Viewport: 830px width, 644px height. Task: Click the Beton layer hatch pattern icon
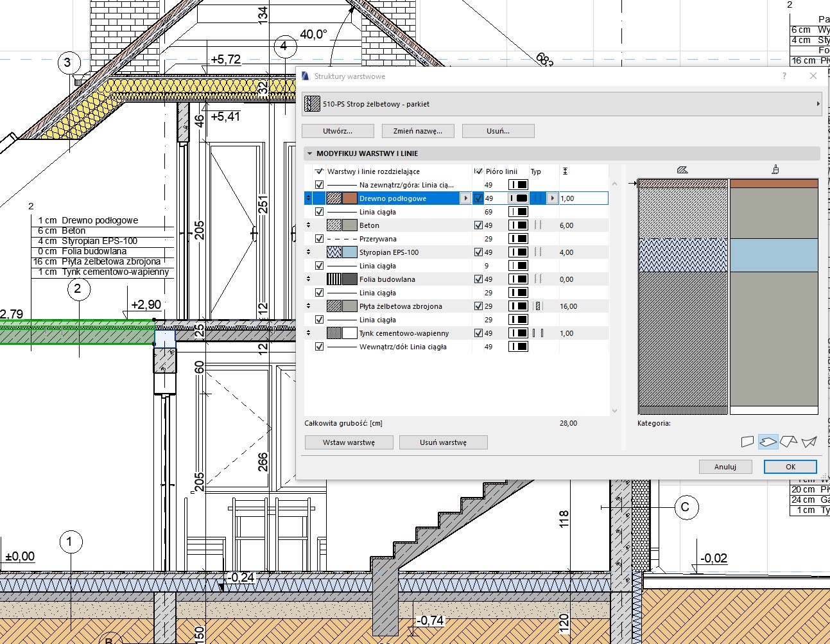[334, 225]
